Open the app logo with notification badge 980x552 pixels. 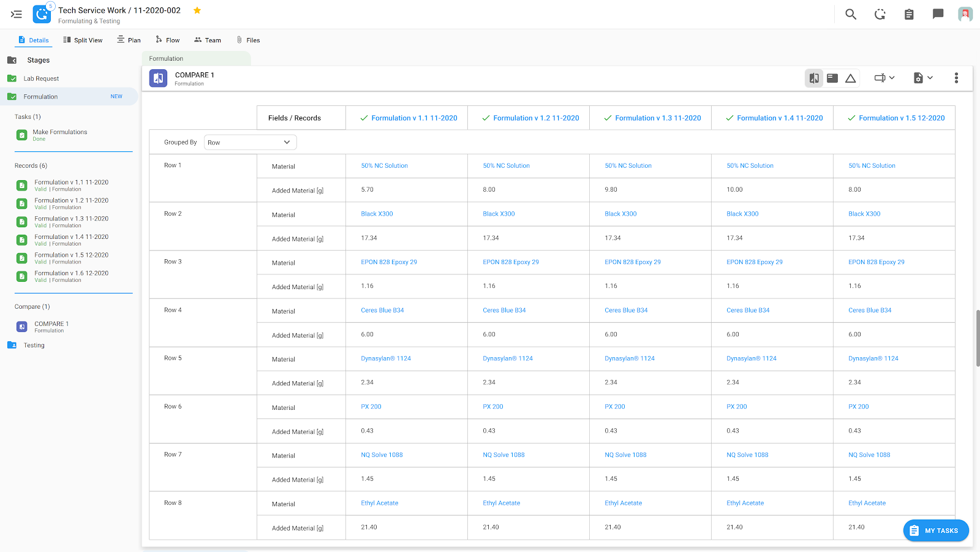42,14
